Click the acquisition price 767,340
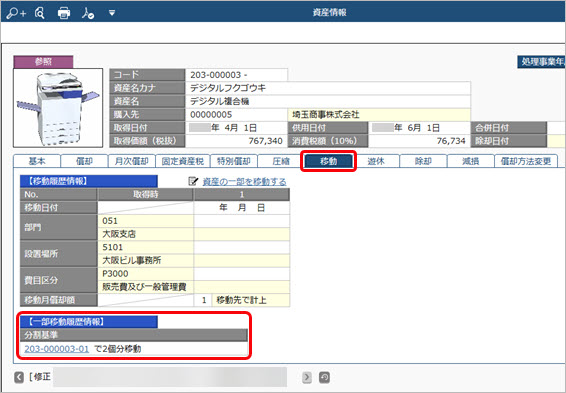The width and height of the screenshot is (566, 393). point(236,141)
